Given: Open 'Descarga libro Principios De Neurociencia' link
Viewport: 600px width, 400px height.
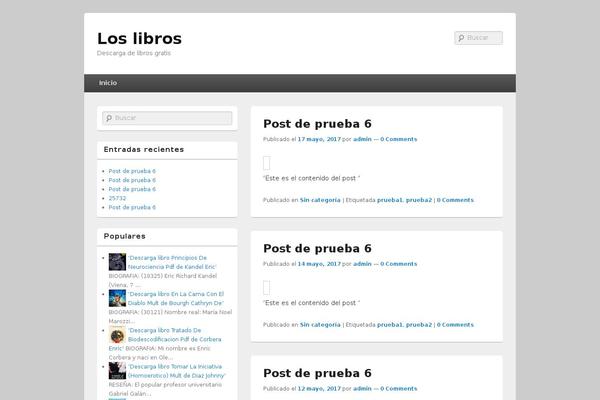Looking at the screenshot, I should [x=172, y=262].
